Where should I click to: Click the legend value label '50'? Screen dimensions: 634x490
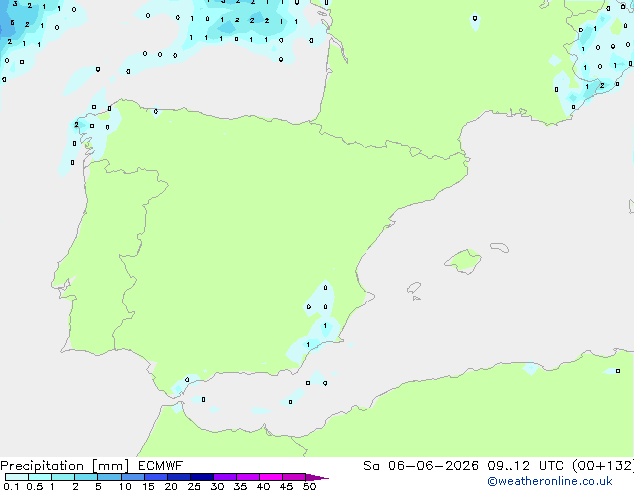pos(310,486)
